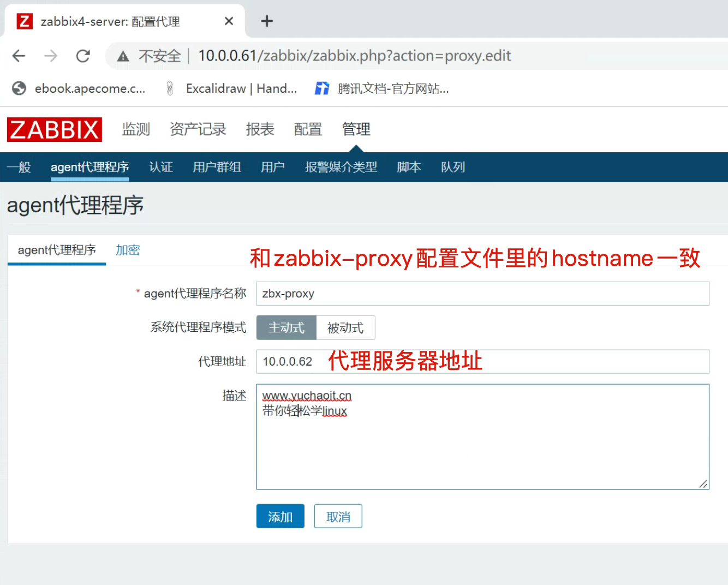Click the agent代理程序名称 input field
Image resolution: width=728 pixels, height=585 pixels.
point(482,294)
